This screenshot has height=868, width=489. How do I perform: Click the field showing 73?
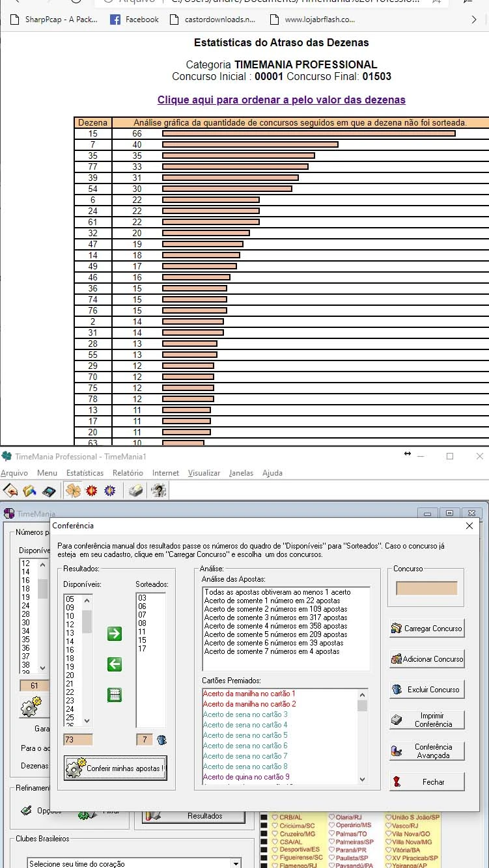pos(78,740)
